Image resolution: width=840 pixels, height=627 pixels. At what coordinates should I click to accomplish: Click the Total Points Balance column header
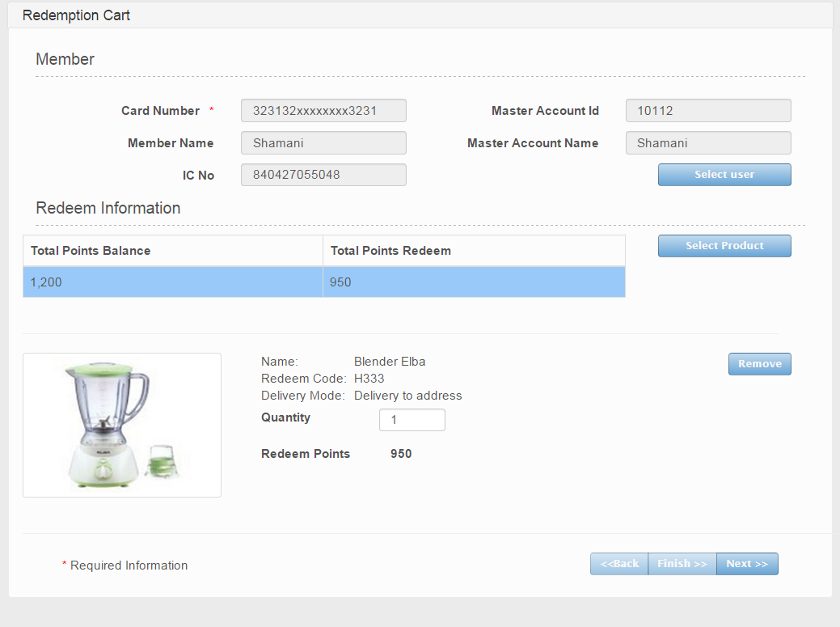[x=172, y=251]
